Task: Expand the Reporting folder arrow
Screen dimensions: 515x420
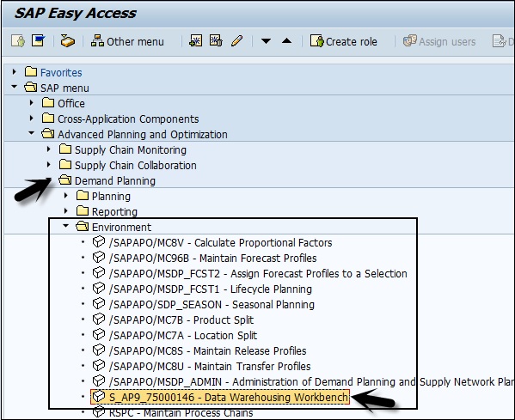Action: pos(65,210)
